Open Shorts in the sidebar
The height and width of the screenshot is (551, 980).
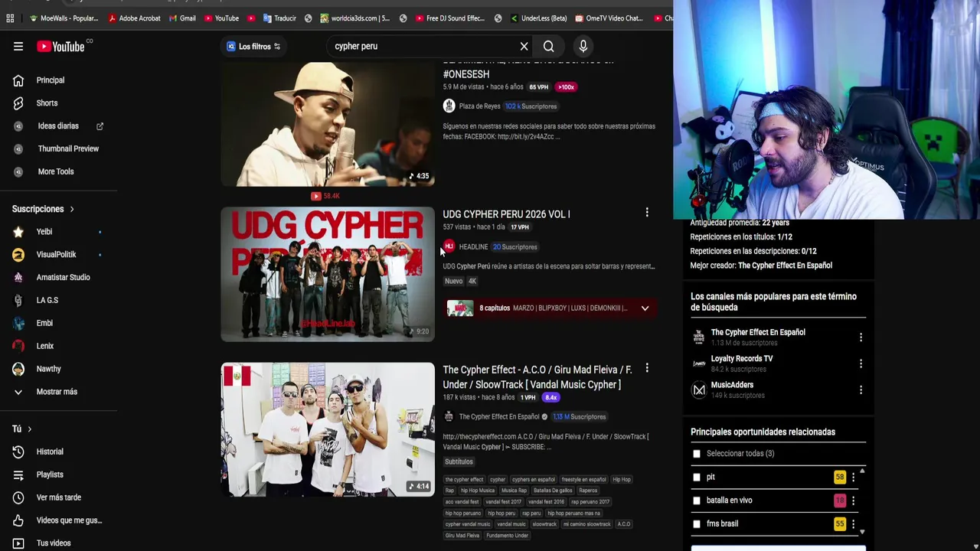point(47,103)
